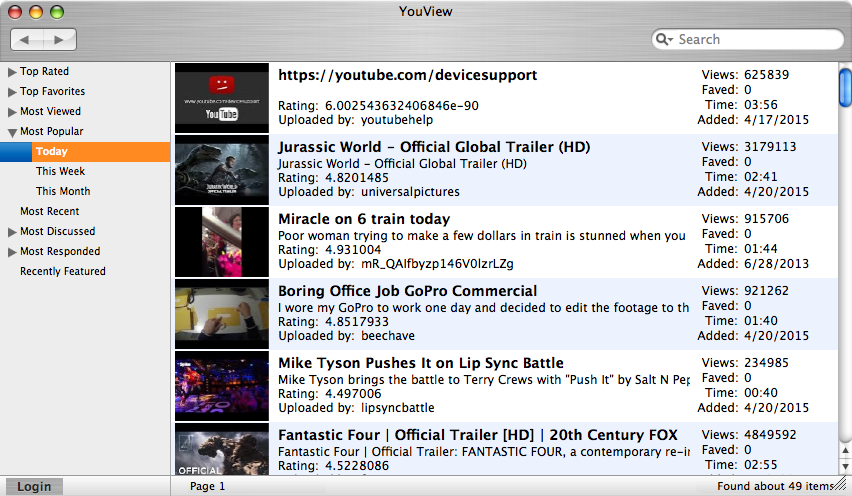
Task: Open the Boring Office Job GoPro thumbnail
Action: [x=222, y=314]
